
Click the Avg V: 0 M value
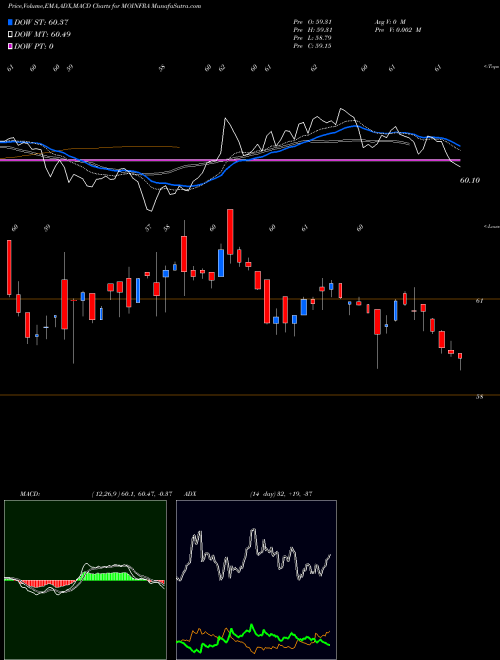[x=390, y=21]
